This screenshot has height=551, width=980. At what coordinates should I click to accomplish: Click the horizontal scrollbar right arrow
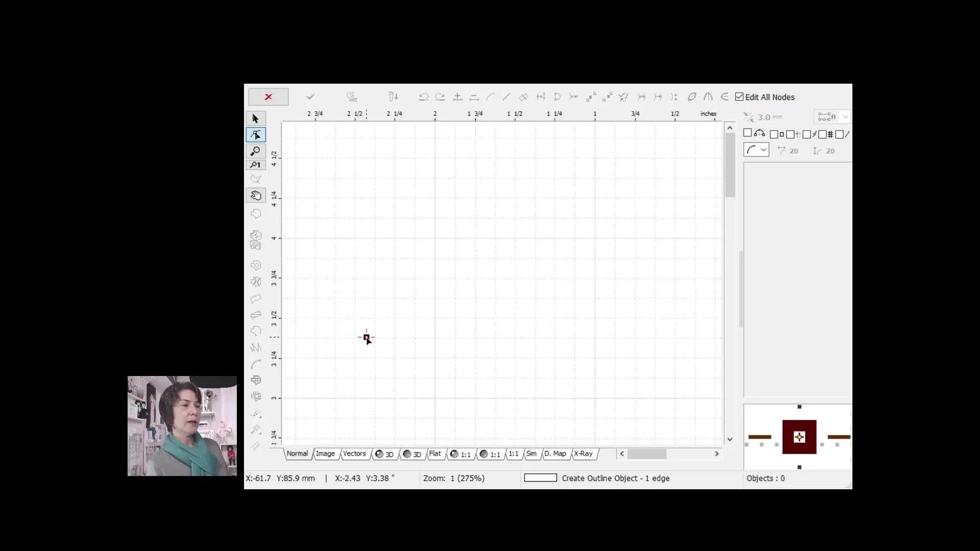coord(717,454)
